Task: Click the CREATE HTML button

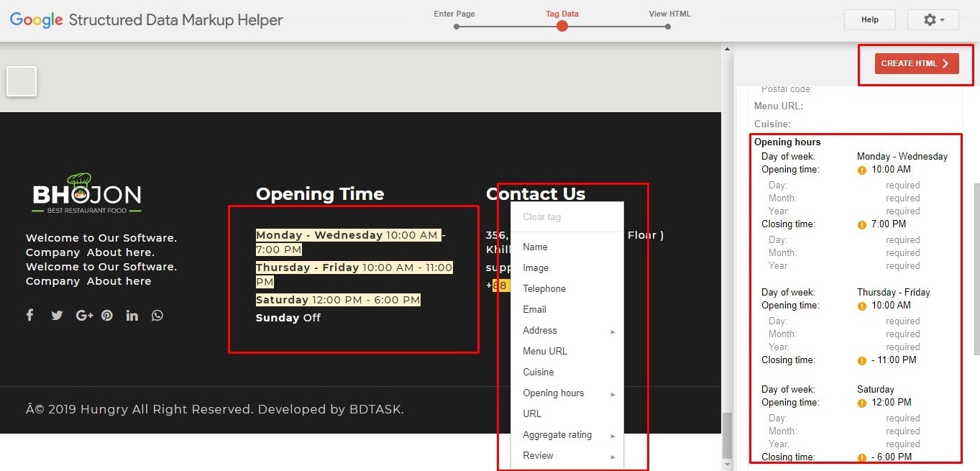Action: [915, 63]
